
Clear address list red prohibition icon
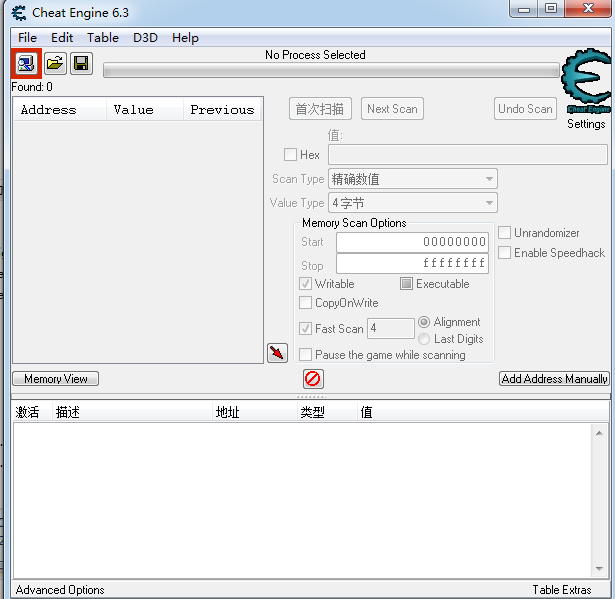pos(313,379)
